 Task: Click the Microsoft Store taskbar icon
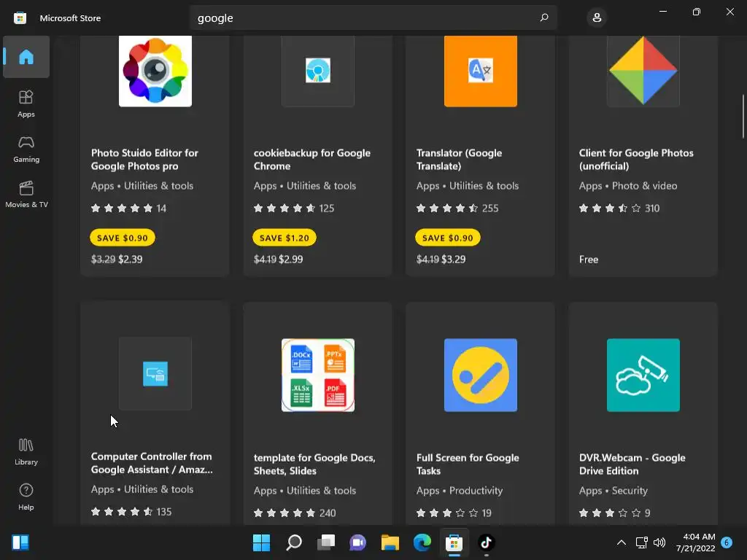coord(454,542)
